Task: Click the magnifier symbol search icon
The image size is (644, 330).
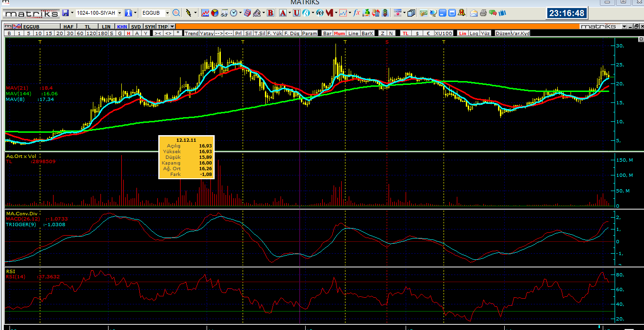Action: (x=176, y=13)
